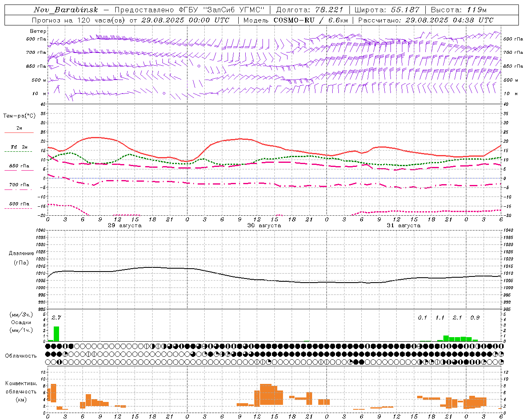Click the 0.9 precipitation value

(475, 317)
